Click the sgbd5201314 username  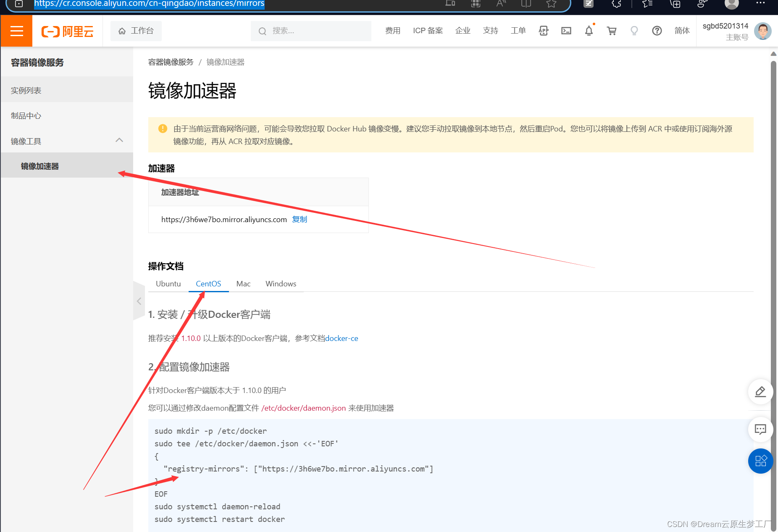click(x=725, y=26)
